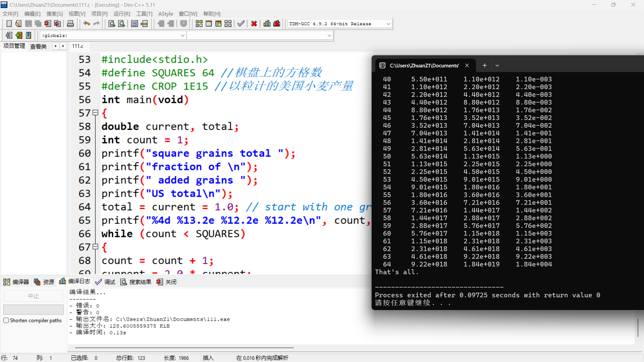
Task: Open the terminal new-tab dropdown chevron
Action: (497, 66)
